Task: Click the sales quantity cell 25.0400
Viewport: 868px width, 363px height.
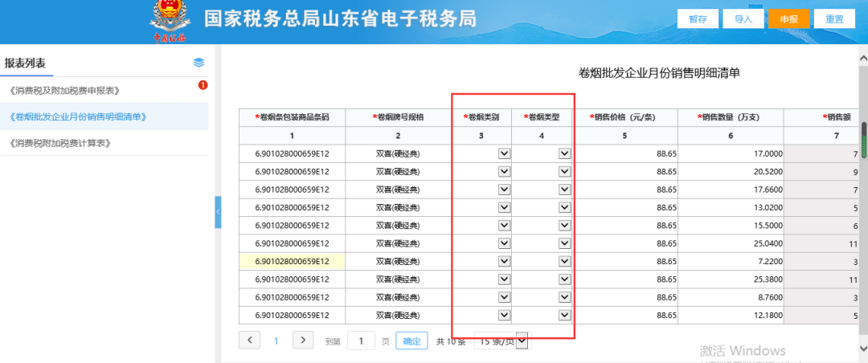Action: pos(731,243)
